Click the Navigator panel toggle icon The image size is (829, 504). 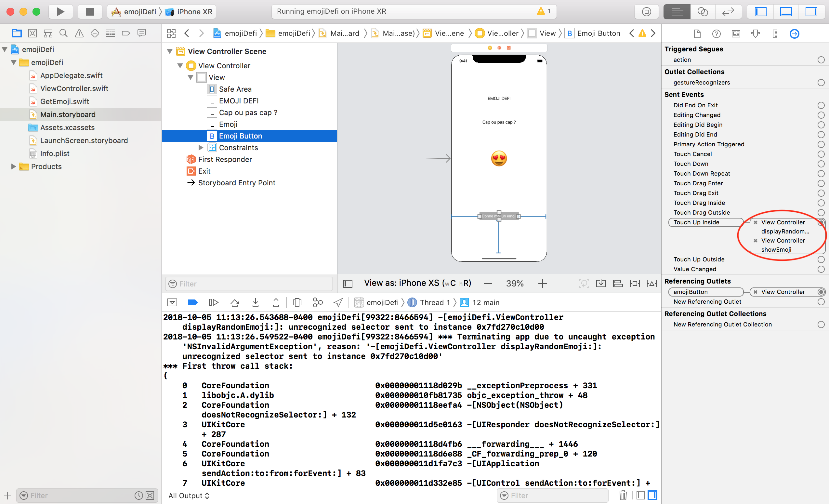tap(766, 12)
